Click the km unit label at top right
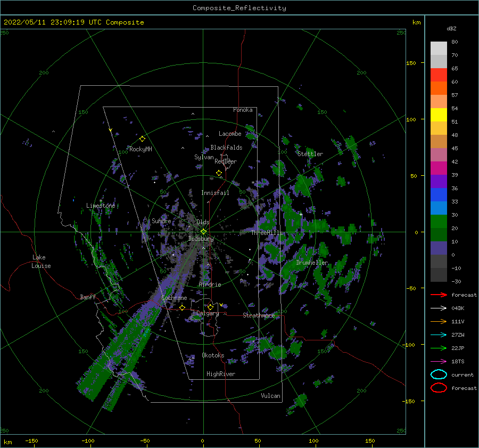The width and height of the screenshot is (479, 448). pos(416,22)
